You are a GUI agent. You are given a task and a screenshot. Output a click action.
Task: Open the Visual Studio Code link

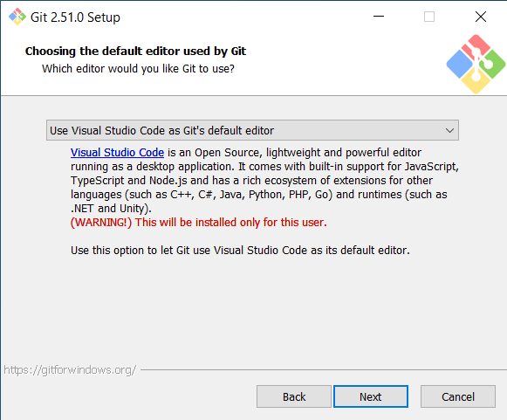tap(118, 153)
